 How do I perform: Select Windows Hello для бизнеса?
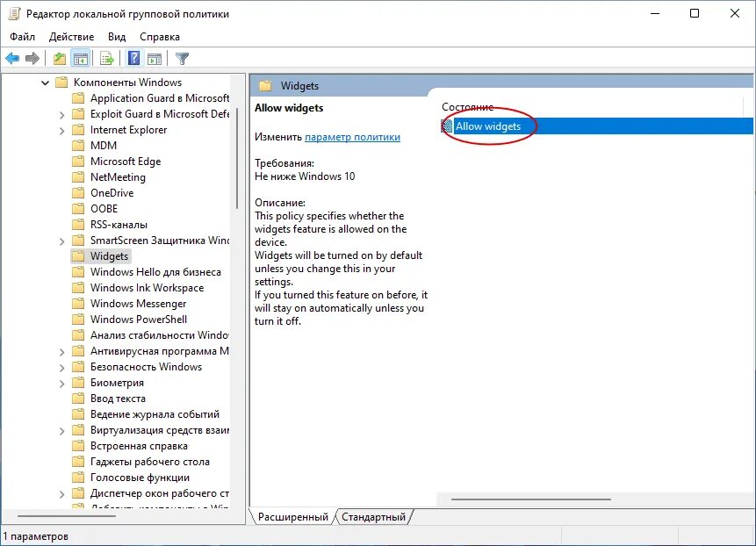(x=155, y=272)
